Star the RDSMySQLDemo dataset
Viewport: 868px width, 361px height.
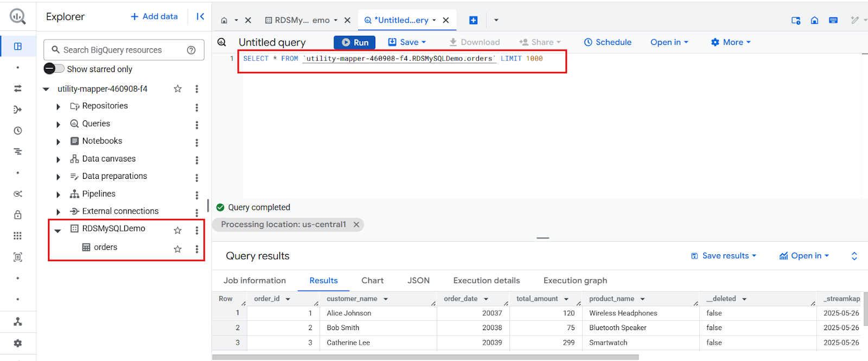point(177,230)
